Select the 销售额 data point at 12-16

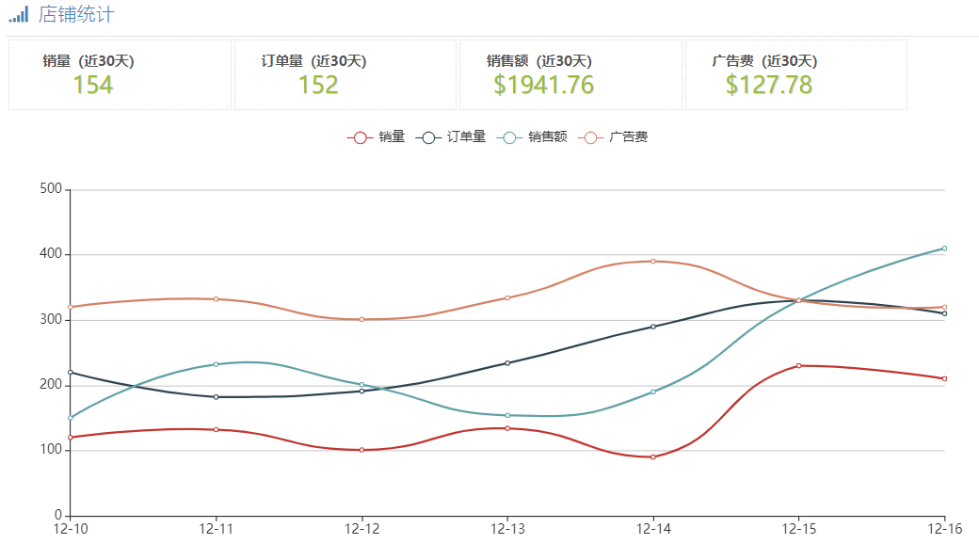944,248
